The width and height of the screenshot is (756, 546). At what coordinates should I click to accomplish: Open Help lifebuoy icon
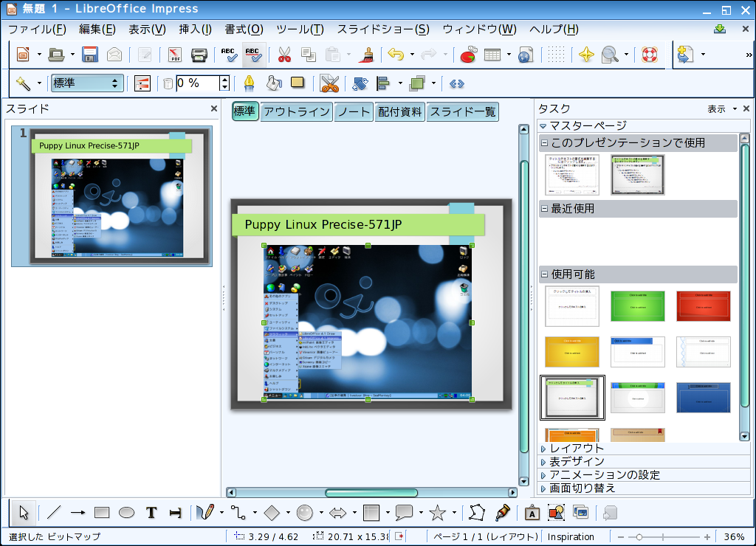[x=650, y=55]
